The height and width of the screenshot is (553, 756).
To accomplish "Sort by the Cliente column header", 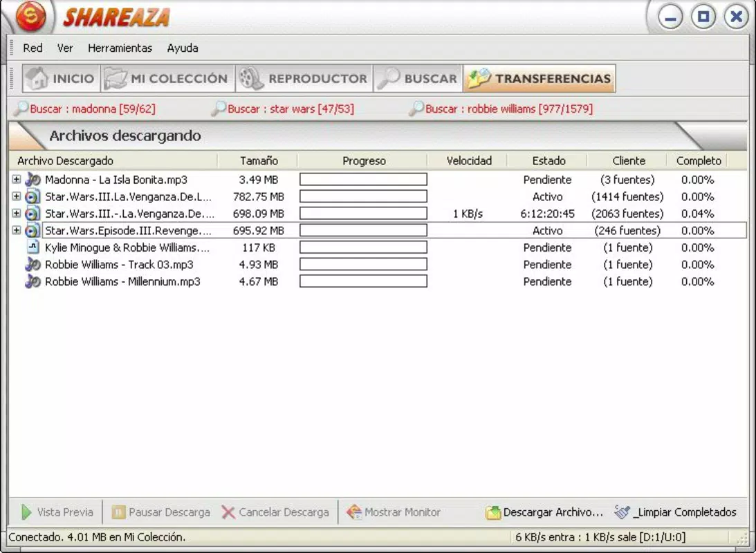I will pyautogui.click(x=628, y=160).
